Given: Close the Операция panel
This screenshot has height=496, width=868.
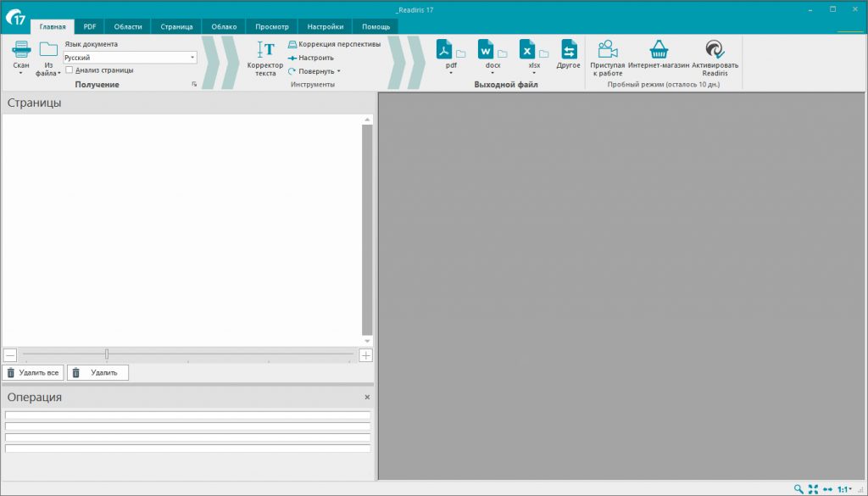Looking at the screenshot, I should 367,398.
